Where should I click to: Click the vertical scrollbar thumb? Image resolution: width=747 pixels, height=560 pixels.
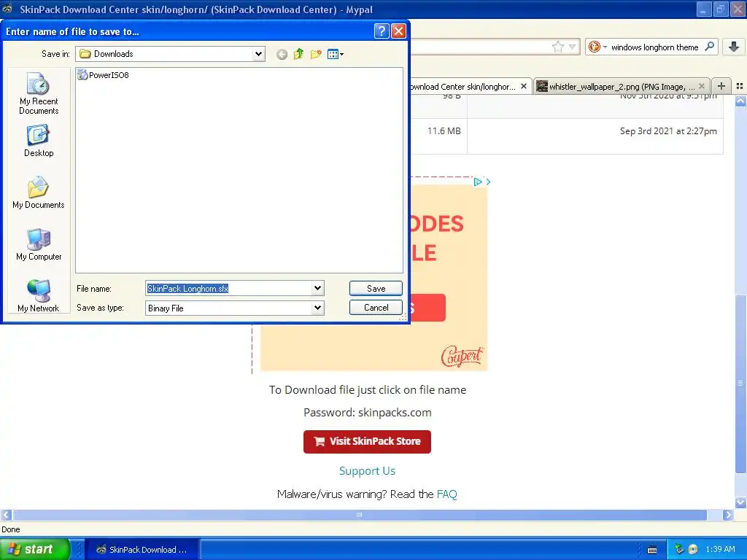point(740,384)
